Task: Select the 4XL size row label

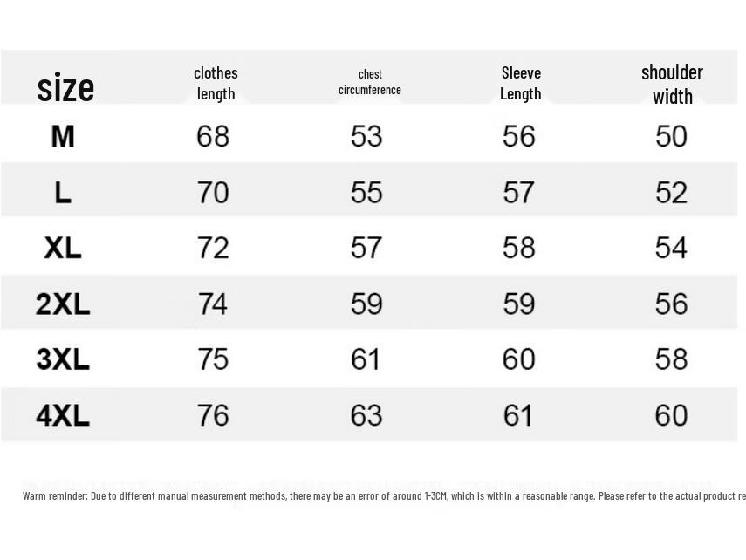Action: coord(63,415)
